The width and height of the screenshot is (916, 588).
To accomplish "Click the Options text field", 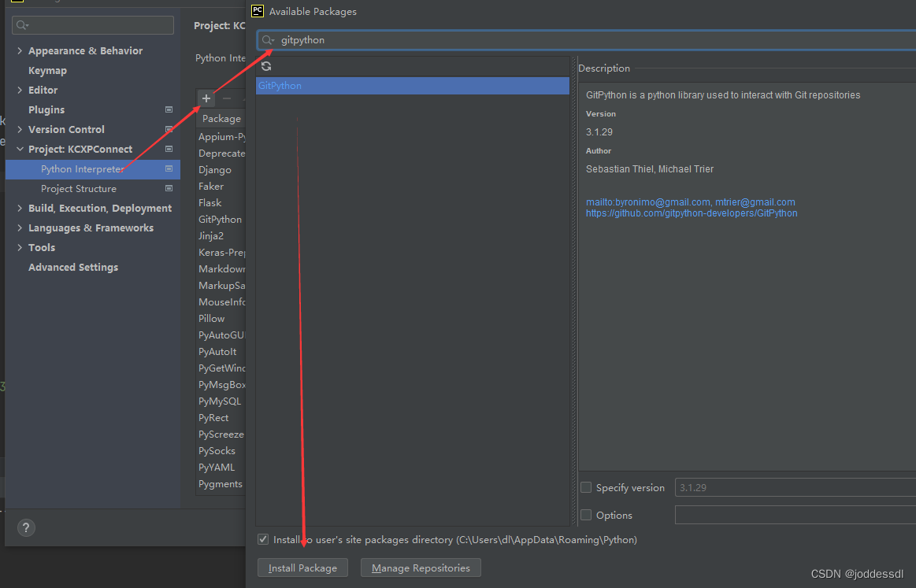I will (x=795, y=515).
